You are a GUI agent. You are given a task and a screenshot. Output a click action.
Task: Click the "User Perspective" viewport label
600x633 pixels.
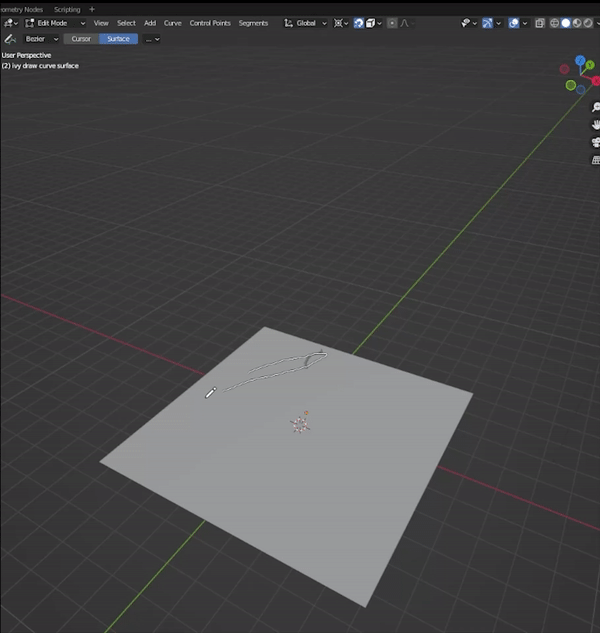pos(26,55)
